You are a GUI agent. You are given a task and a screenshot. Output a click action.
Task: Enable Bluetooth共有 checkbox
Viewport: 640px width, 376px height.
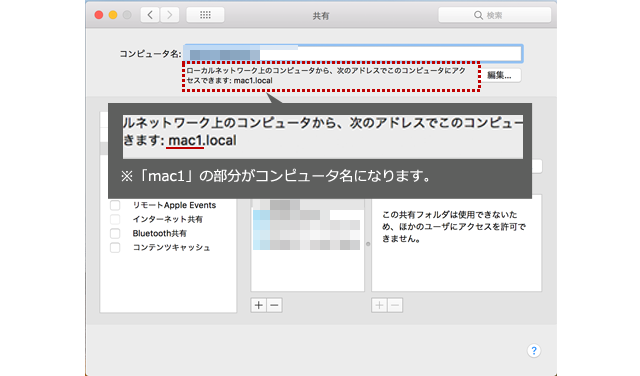click(x=115, y=234)
